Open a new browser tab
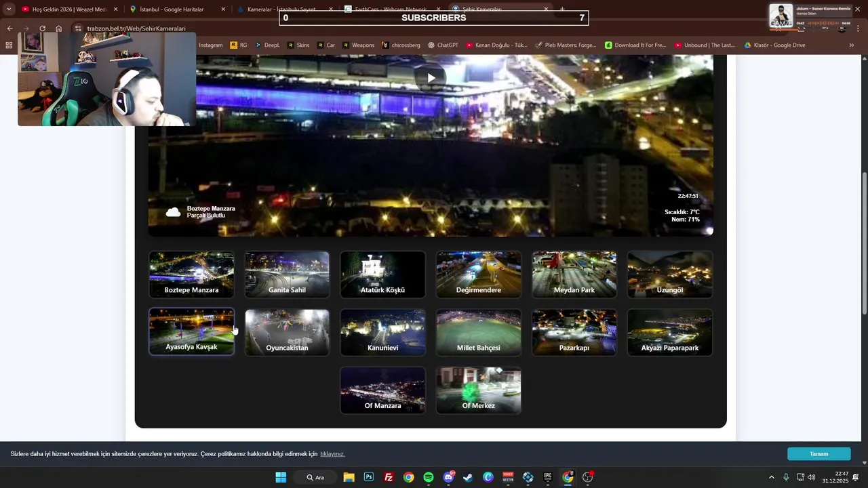This screenshot has width=868, height=488. pos(562,9)
